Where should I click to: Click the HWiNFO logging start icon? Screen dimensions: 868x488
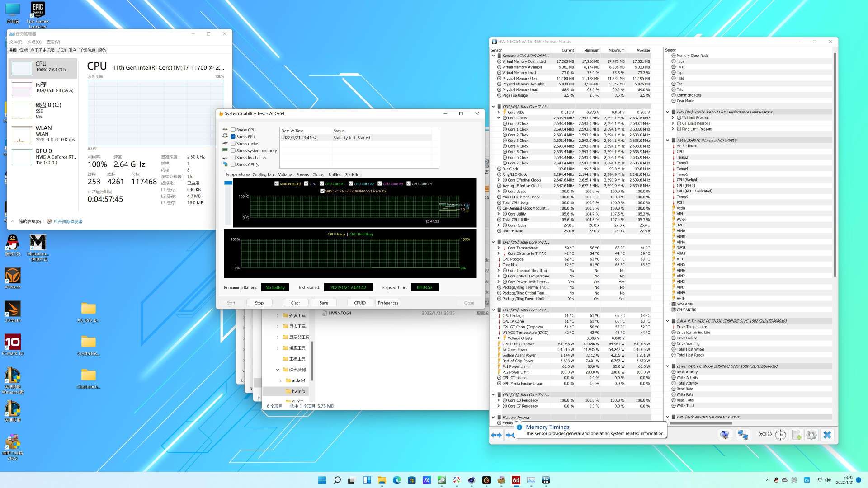tap(796, 435)
